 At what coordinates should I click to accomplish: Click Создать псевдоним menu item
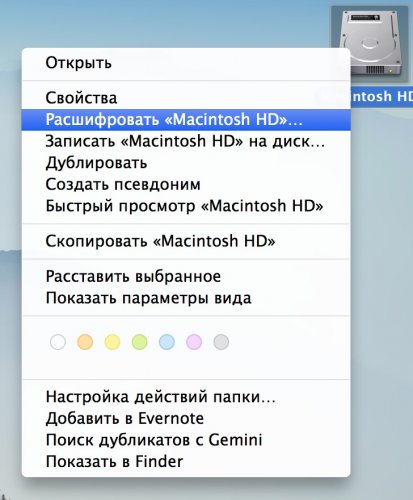click(186, 184)
